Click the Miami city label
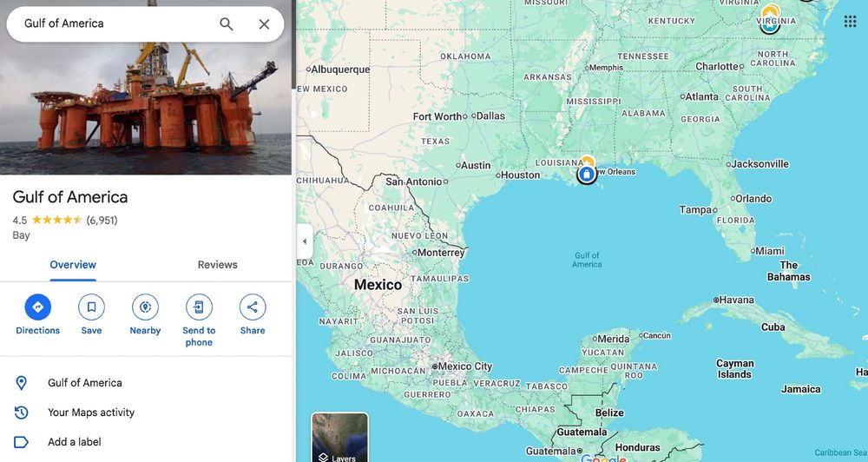 point(769,251)
